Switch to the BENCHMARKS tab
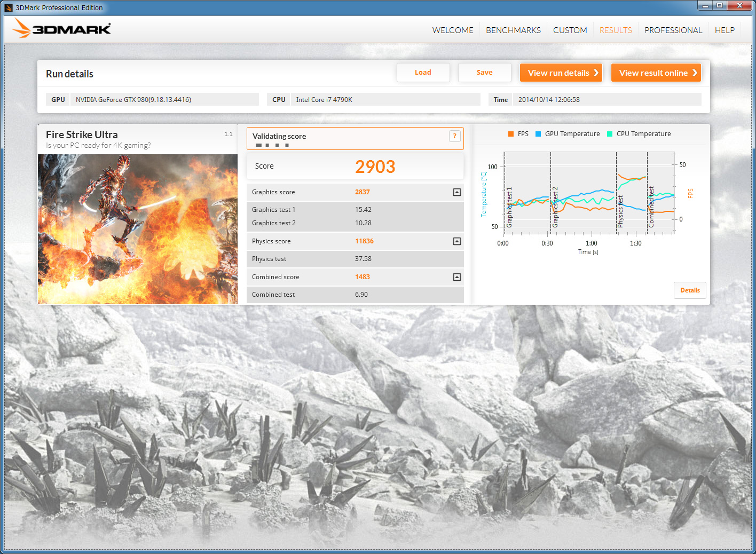Image resolution: width=756 pixels, height=554 pixels. pos(513,30)
